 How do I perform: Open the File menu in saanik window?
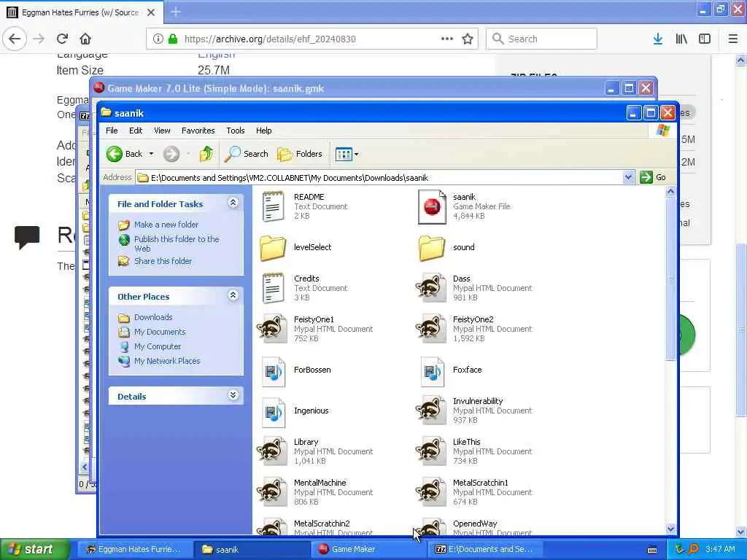[112, 131]
